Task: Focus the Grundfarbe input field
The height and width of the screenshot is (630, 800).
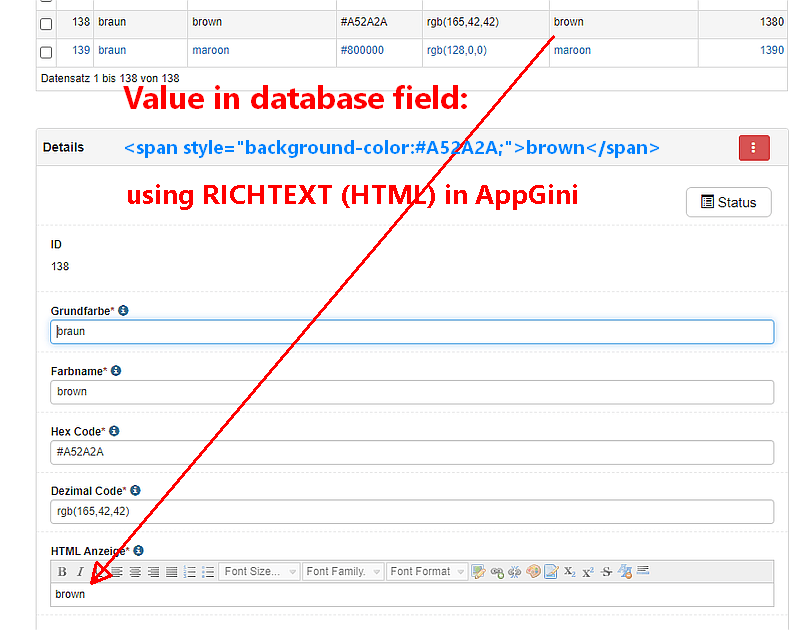Action: coord(412,332)
